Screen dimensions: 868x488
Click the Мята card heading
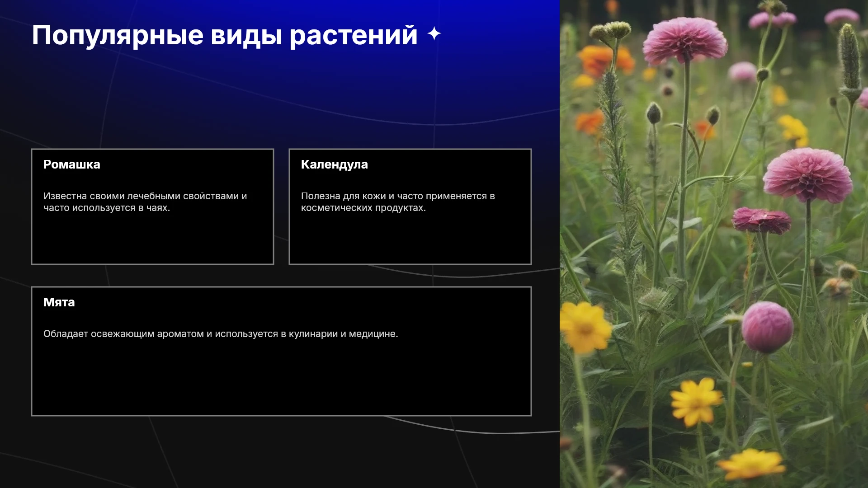tap(59, 302)
